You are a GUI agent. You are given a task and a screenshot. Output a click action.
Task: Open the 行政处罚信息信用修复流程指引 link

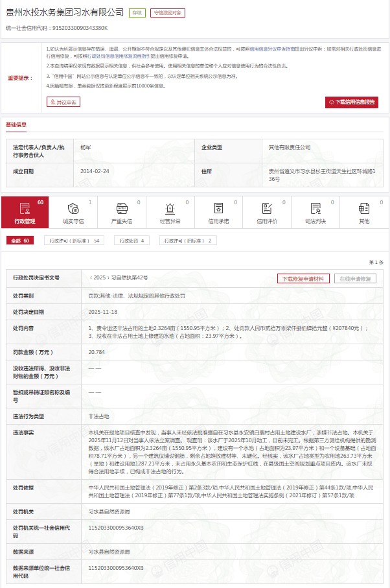pyautogui.click(x=118, y=56)
